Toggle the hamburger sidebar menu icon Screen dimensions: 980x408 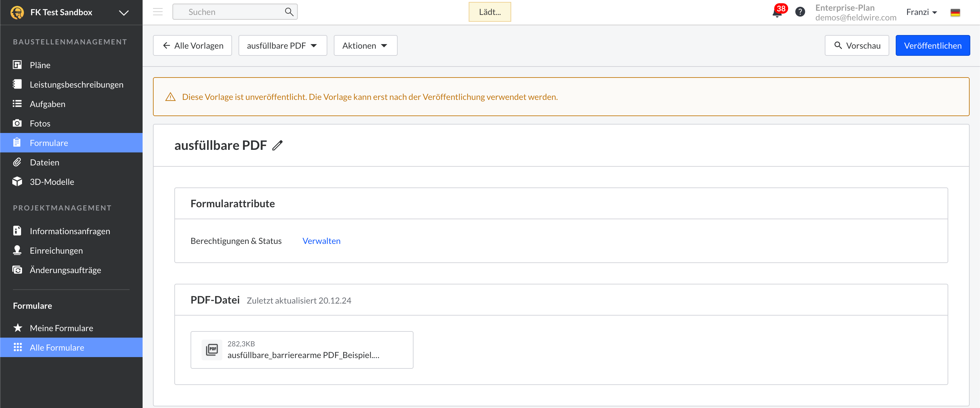[x=158, y=12]
